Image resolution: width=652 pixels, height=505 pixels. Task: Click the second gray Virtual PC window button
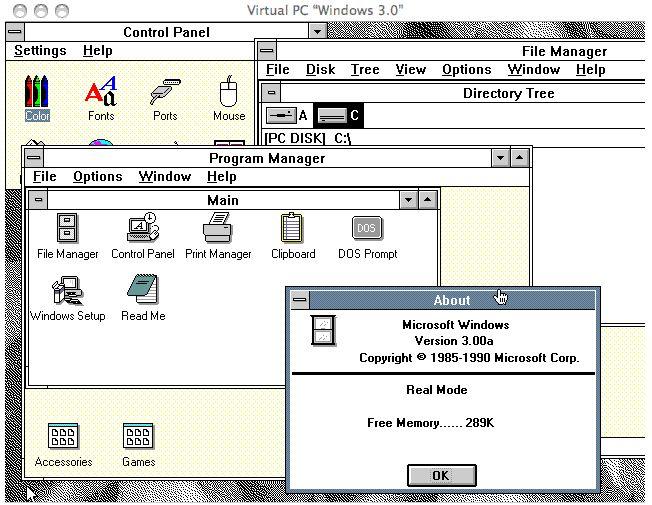[x=41, y=11]
